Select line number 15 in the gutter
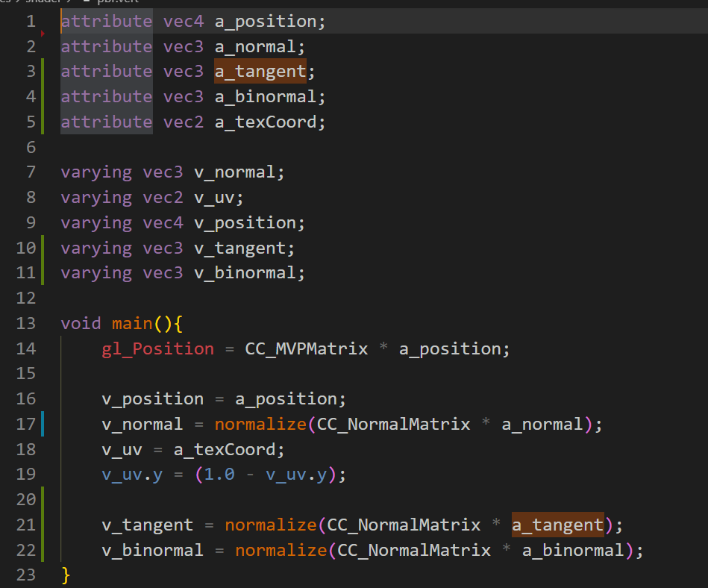Screen dimensions: 708x588 (25, 374)
